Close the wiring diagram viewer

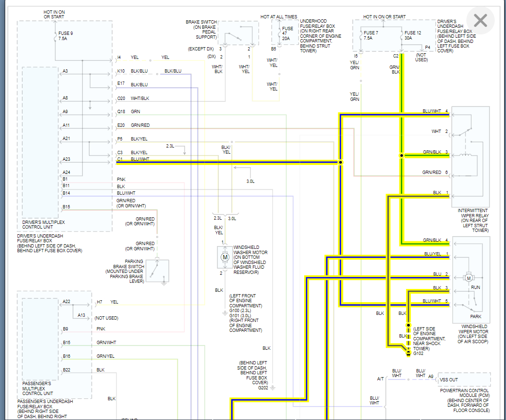pos(480,20)
